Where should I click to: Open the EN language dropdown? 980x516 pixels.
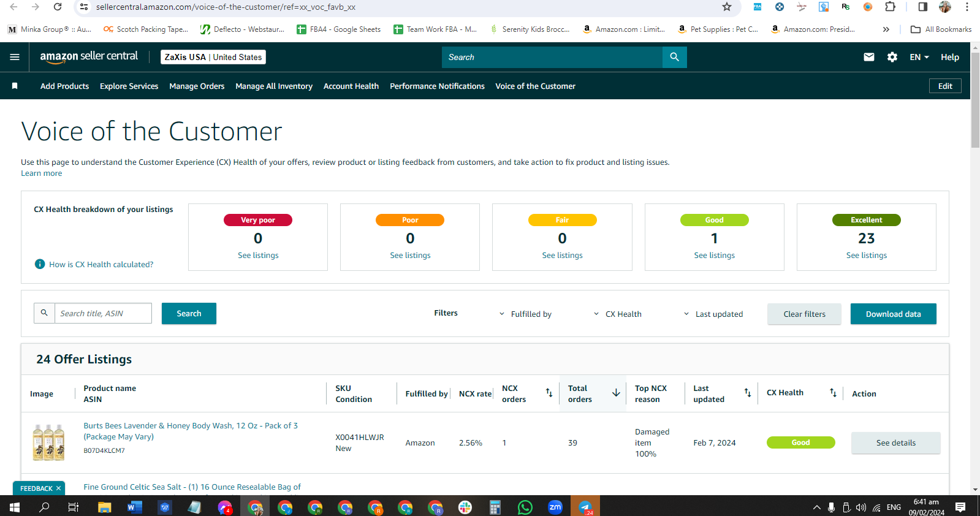[x=919, y=57]
